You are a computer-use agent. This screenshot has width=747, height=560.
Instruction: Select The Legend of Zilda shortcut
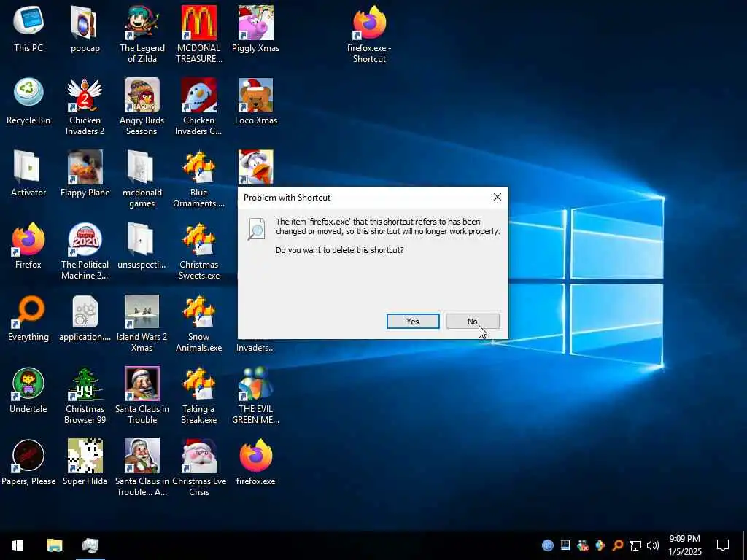(142, 34)
